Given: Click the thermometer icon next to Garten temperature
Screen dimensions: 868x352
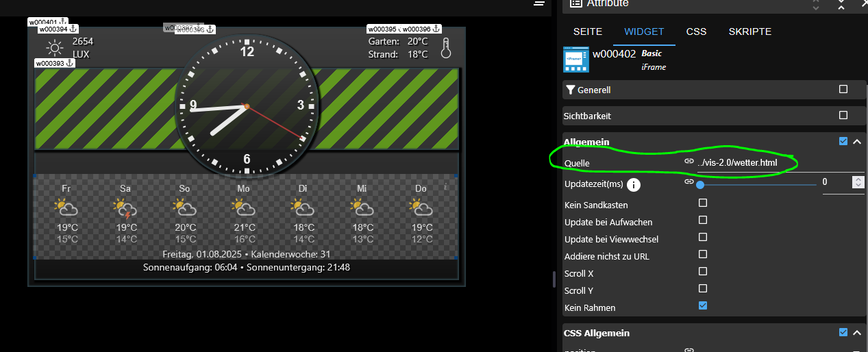Looking at the screenshot, I should click(x=446, y=48).
